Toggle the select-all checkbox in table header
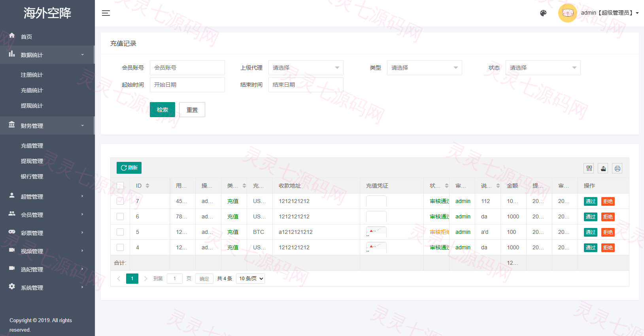644x336 pixels. pyautogui.click(x=120, y=186)
